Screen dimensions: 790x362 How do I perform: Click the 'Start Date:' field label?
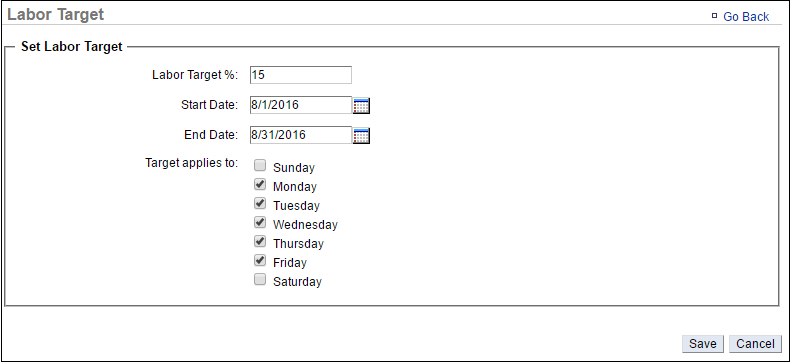click(x=209, y=105)
